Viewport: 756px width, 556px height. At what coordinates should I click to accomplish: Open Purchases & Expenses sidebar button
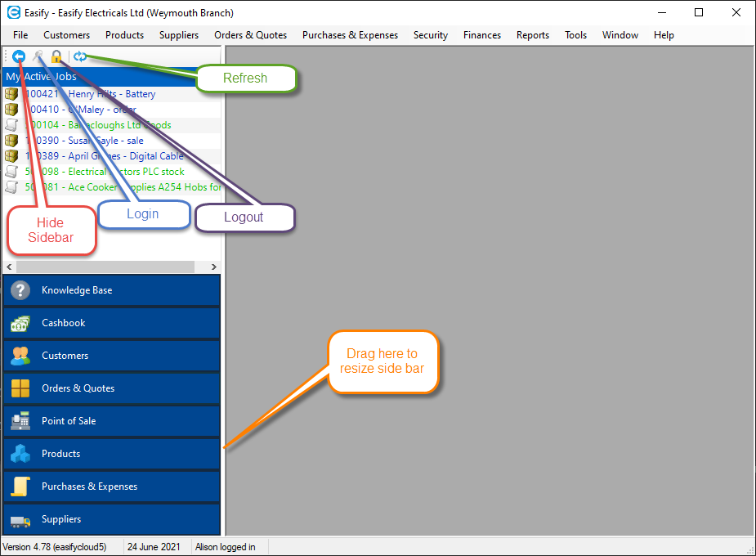[x=112, y=486]
